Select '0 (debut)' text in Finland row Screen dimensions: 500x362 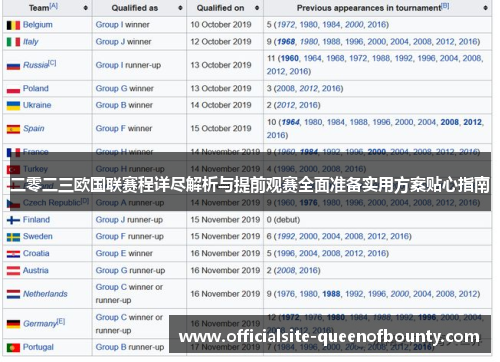(283, 220)
